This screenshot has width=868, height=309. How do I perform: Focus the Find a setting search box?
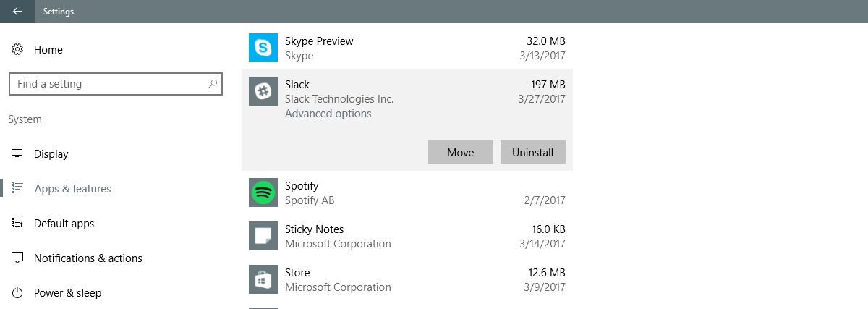click(x=114, y=84)
